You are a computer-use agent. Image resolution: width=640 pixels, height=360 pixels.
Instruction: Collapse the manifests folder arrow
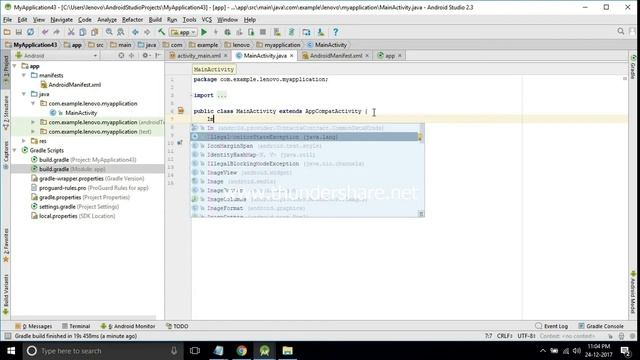tap(24, 75)
